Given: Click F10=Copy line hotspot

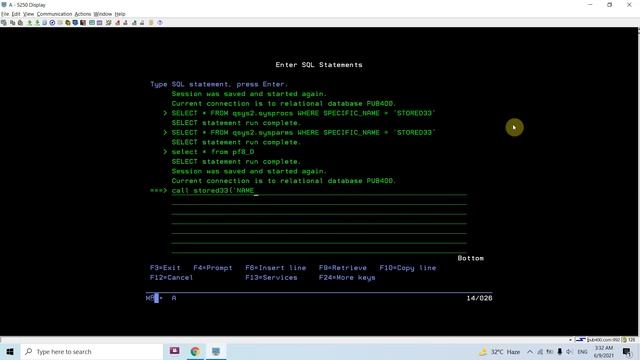Looking at the screenshot, I should [407, 268].
